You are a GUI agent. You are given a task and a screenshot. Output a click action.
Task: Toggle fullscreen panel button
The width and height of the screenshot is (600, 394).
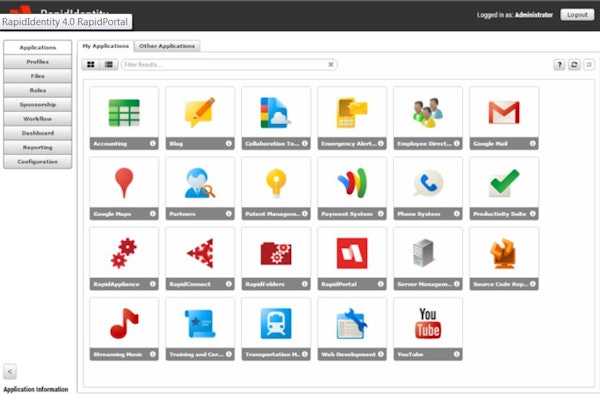click(589, 65)
